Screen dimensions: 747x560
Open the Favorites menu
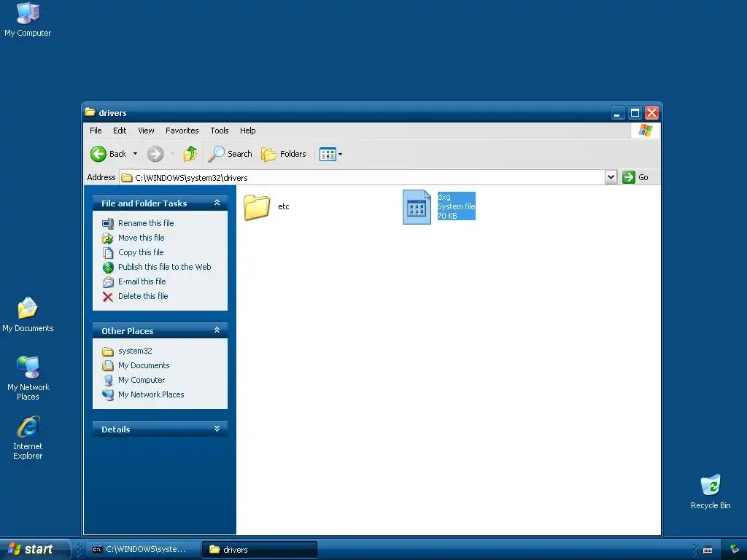[x=182, y=131]
